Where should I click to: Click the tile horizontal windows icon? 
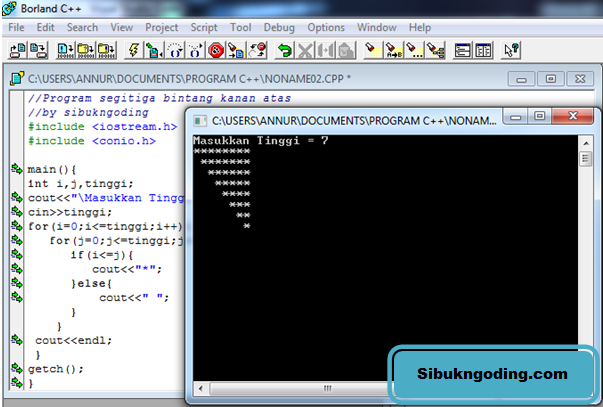pyautogui.click(x=462, y=50)
